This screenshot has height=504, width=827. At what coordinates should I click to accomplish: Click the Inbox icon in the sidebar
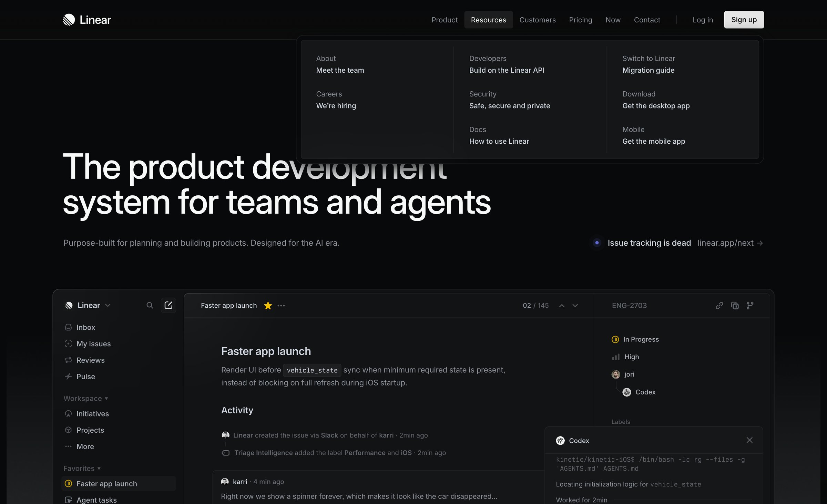click(68, 327)
